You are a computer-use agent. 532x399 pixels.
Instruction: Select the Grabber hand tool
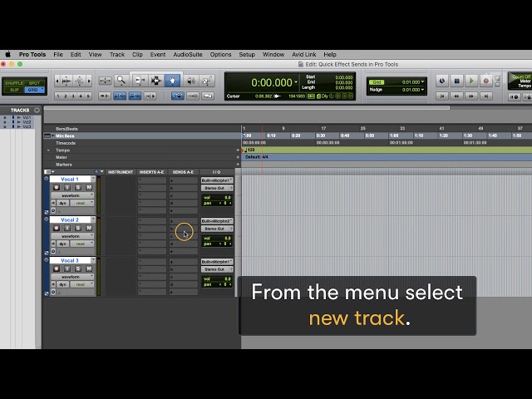[x=172, y=81]
